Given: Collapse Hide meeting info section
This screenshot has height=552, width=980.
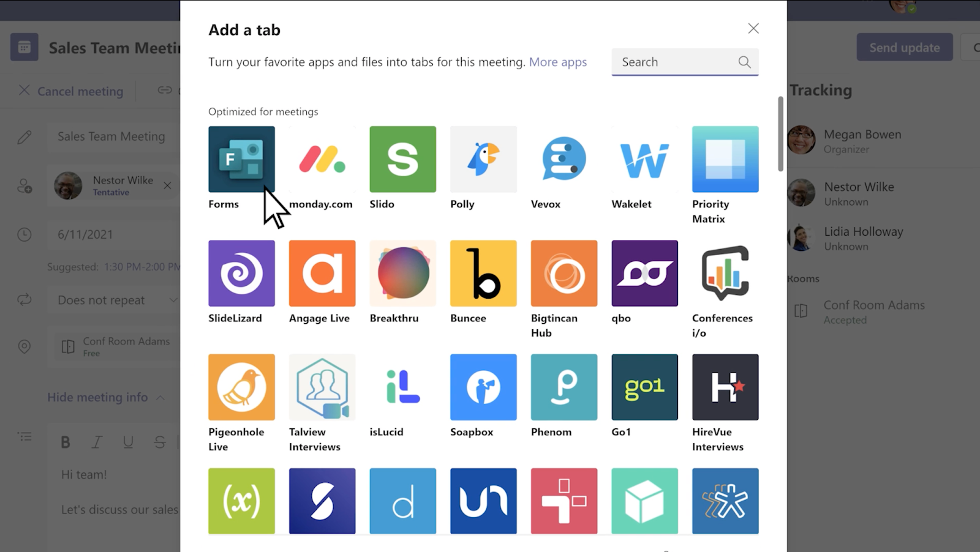Looking at the screenshot, I should [x=106, y=397].
